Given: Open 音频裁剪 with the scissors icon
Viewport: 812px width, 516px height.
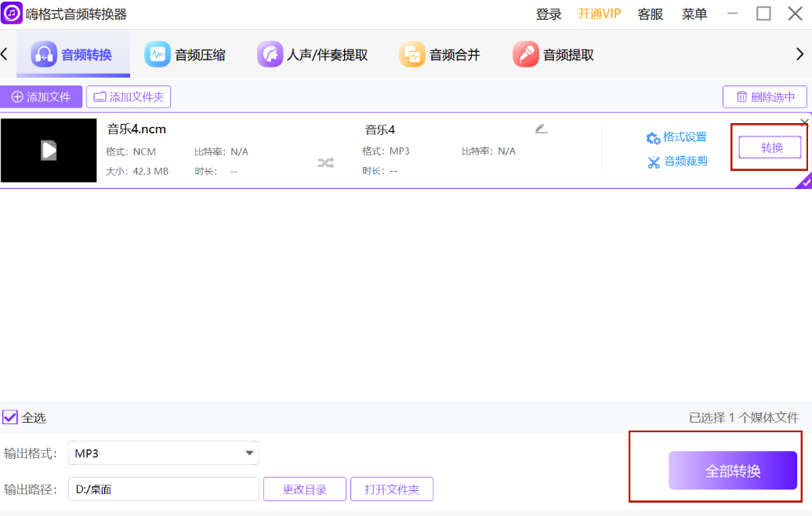Looking at the screenshot, I should (x=654, y=163).
